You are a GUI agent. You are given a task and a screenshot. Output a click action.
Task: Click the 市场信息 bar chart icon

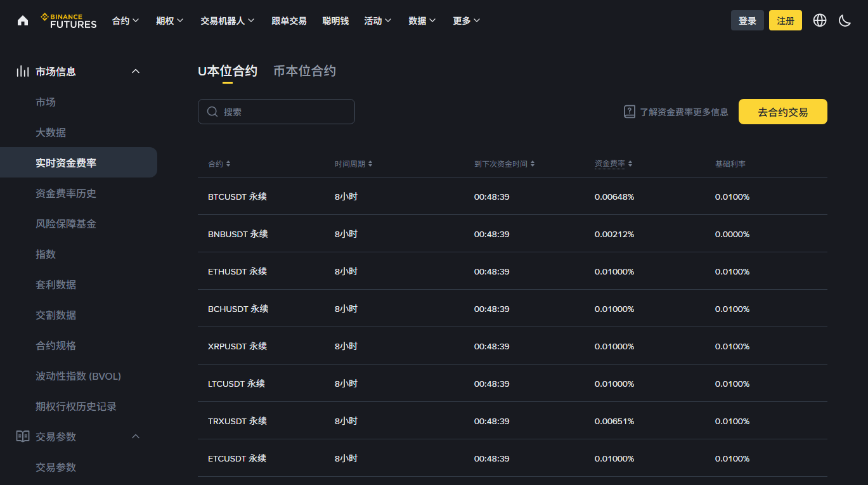click(x=23, y=72)
